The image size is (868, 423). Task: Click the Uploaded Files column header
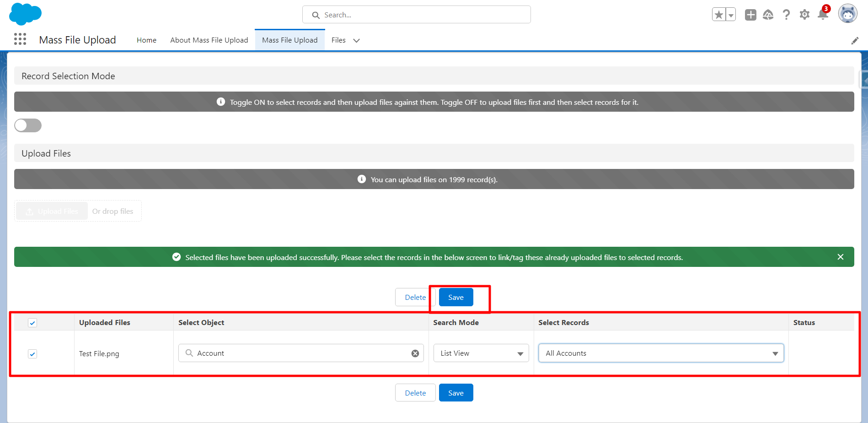pyautogui.click(x=105, y=322)
